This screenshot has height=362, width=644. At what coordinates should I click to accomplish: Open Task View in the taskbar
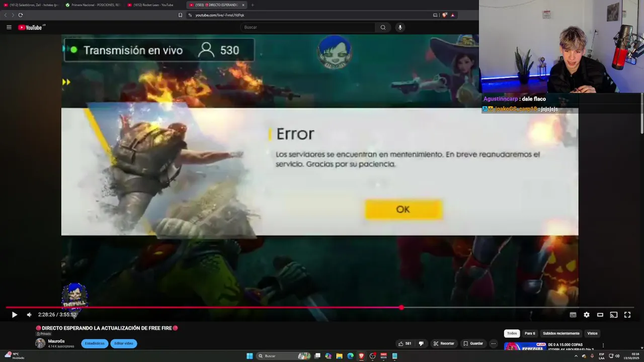[317, 356]
